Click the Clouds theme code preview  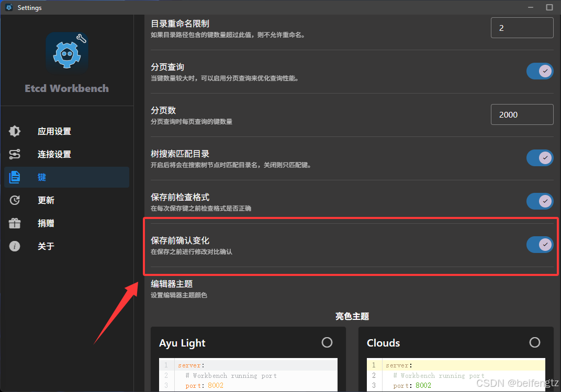[x=456, y=374]
